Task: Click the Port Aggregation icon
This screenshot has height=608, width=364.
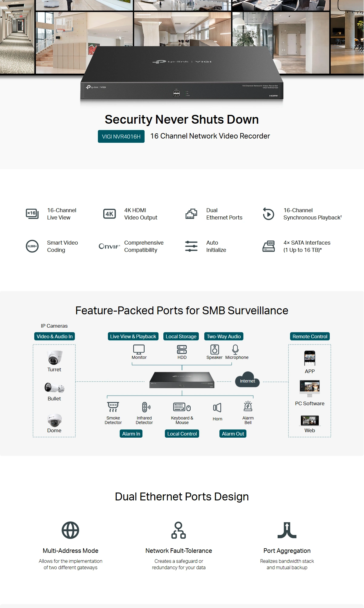Action: coord(287,530)
